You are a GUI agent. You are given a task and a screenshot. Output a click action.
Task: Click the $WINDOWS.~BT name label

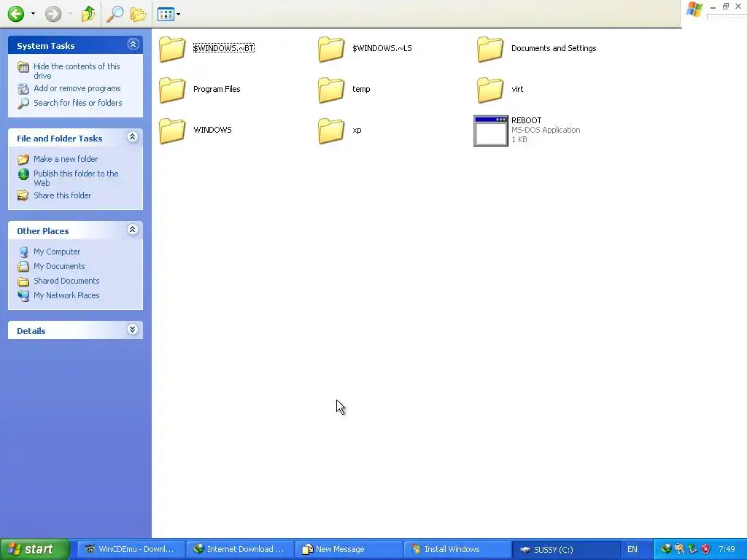click(223, 48)
